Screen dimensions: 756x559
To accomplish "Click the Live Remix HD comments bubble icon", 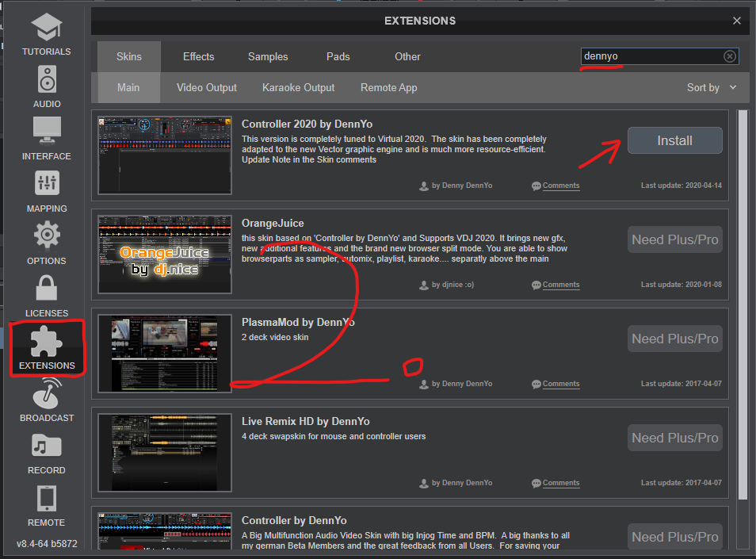I will pyautogui.click(x=536, y=483).
